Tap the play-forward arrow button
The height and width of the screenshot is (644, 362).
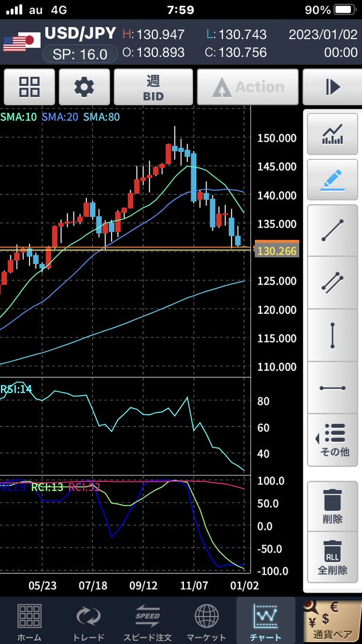(333, 87)
